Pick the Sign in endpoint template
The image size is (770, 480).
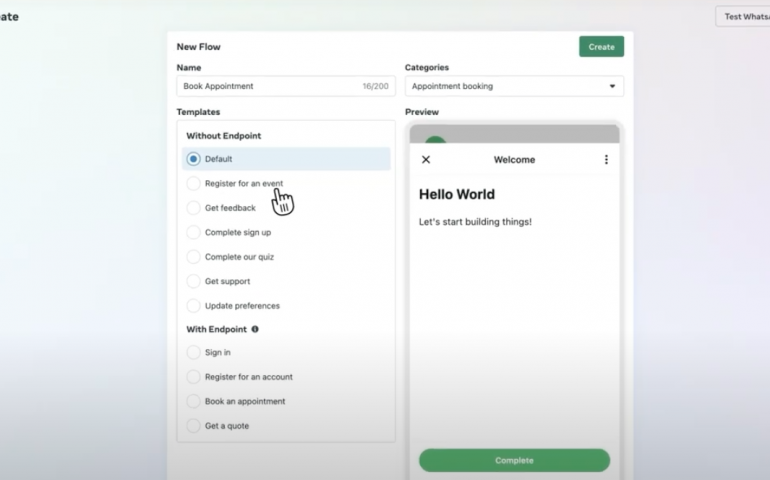(194, 353)
